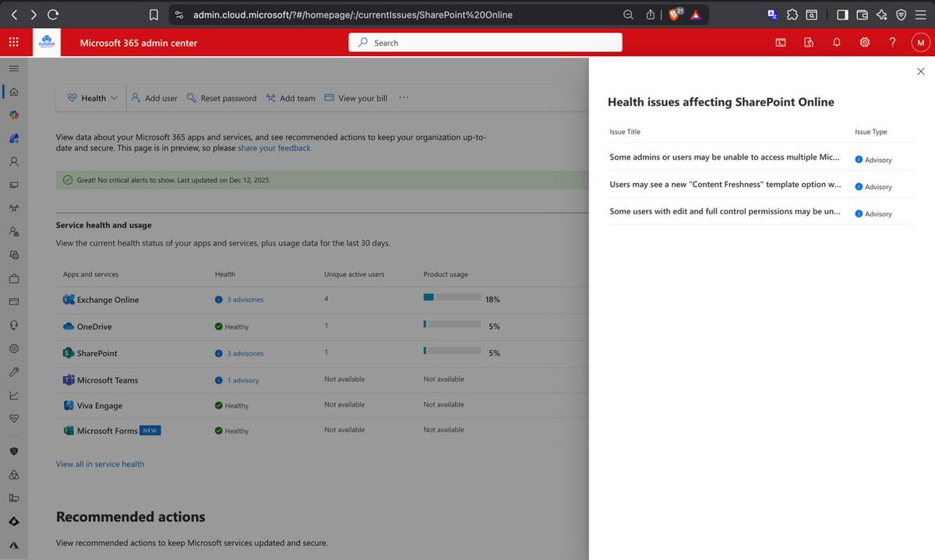Open Marketplace shopping bag icon
Screen dimensions: 935x560
tap(14, 278)
